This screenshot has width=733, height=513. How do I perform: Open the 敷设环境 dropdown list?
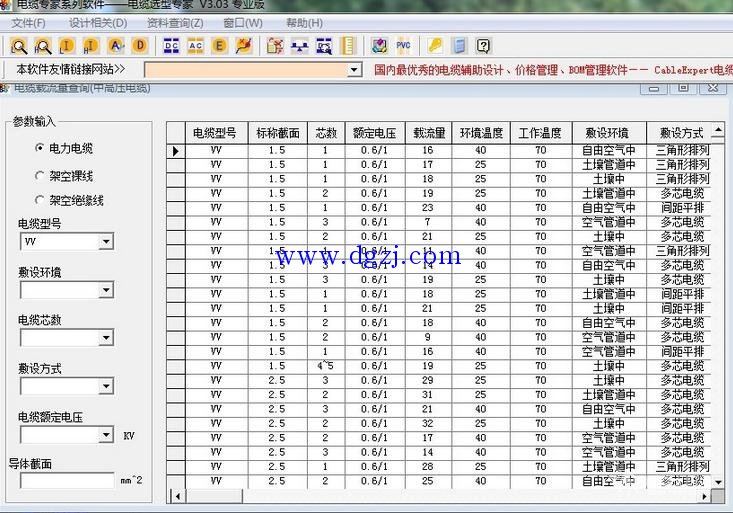coord(106,291)
